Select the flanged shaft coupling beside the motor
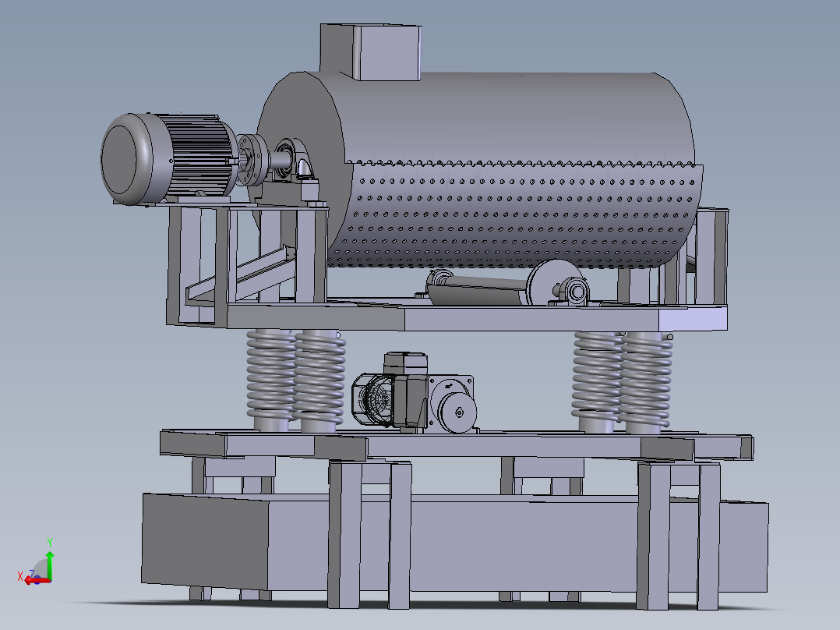Image resolution: width=840 pixels, height=630 pixels. click(252, 160)
